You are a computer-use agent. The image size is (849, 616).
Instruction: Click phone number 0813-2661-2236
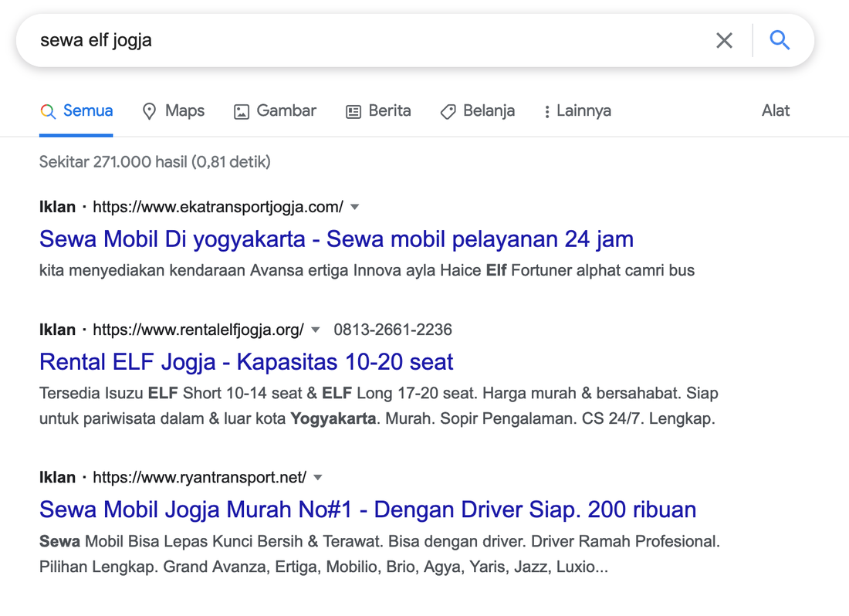point(393,330)
